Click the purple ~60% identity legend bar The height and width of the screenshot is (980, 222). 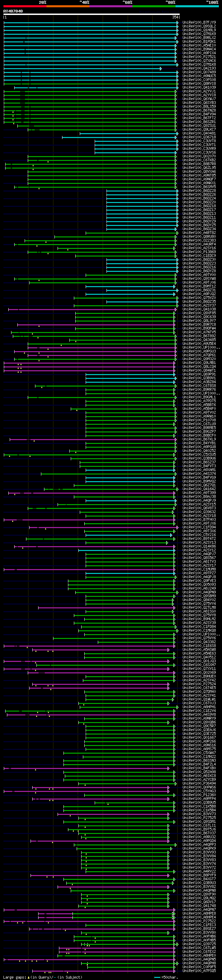[111, 6]
